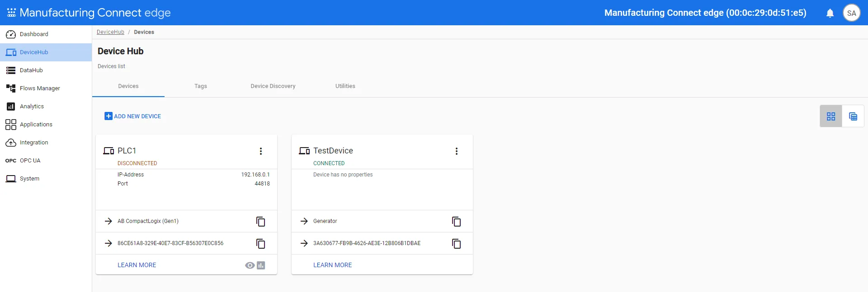Click IP address value 192.168.0.1
The width and height of the screenshot is (868, 292).
(255, 175)
